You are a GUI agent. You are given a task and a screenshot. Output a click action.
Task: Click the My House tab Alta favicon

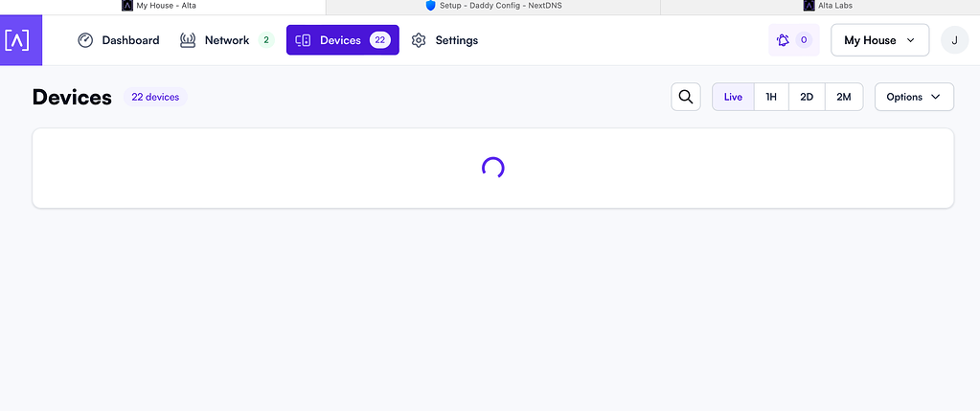tap(127, 6)
